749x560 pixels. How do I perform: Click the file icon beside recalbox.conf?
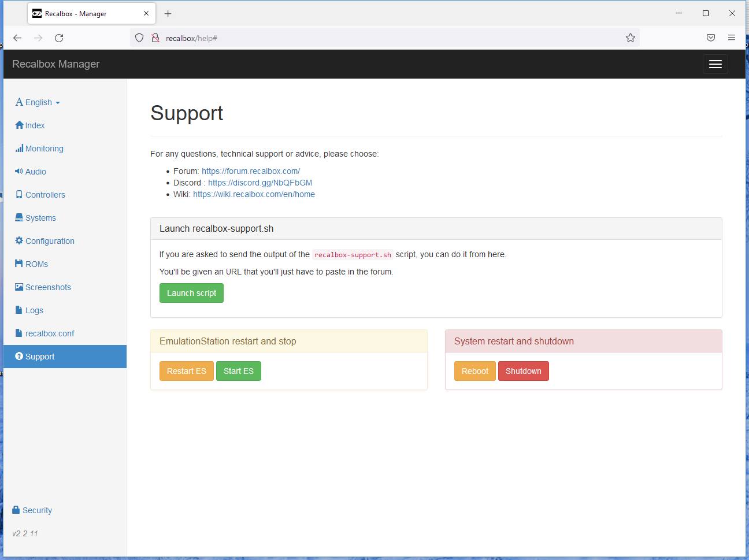pos(19,333)
